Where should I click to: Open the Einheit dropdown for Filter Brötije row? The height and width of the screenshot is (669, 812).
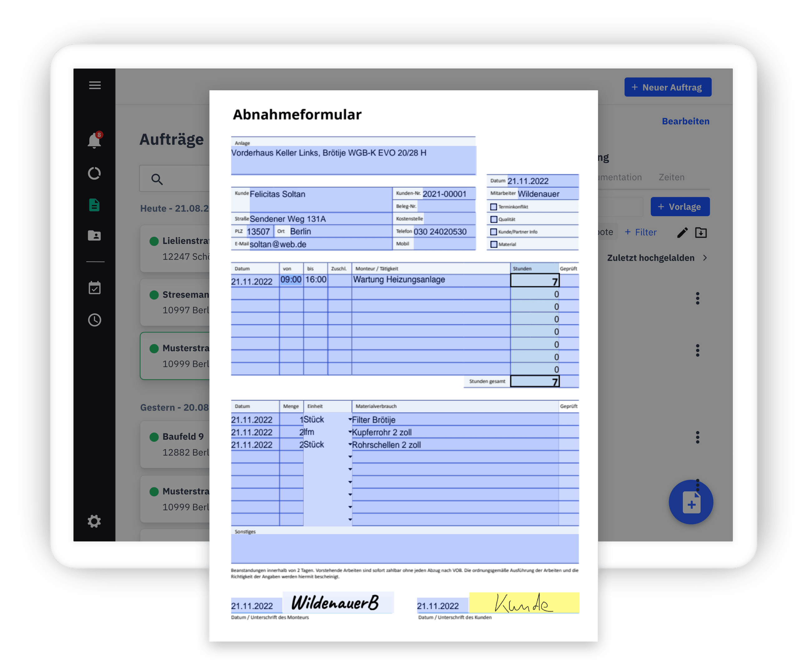click(x=349, y=419)
